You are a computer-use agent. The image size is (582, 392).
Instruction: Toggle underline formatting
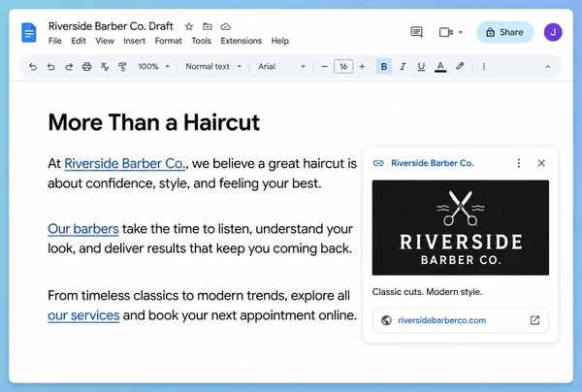pyautogui.click(x=421, y=67)
